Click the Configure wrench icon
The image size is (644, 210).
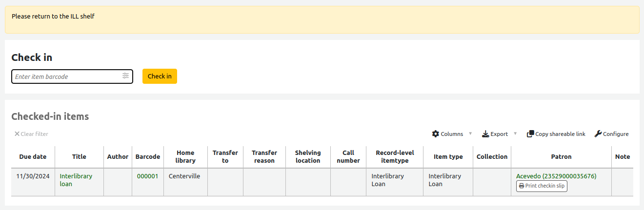tap(598, 134)
